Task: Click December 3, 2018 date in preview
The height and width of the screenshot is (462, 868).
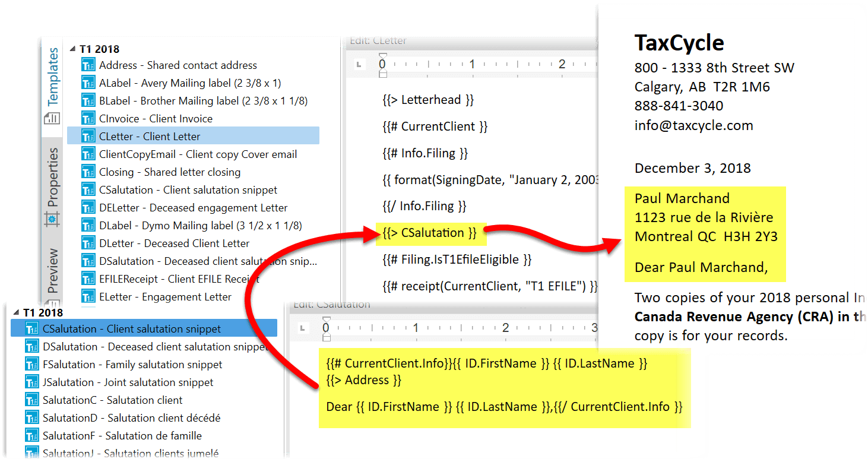Action: click(692, 168)
